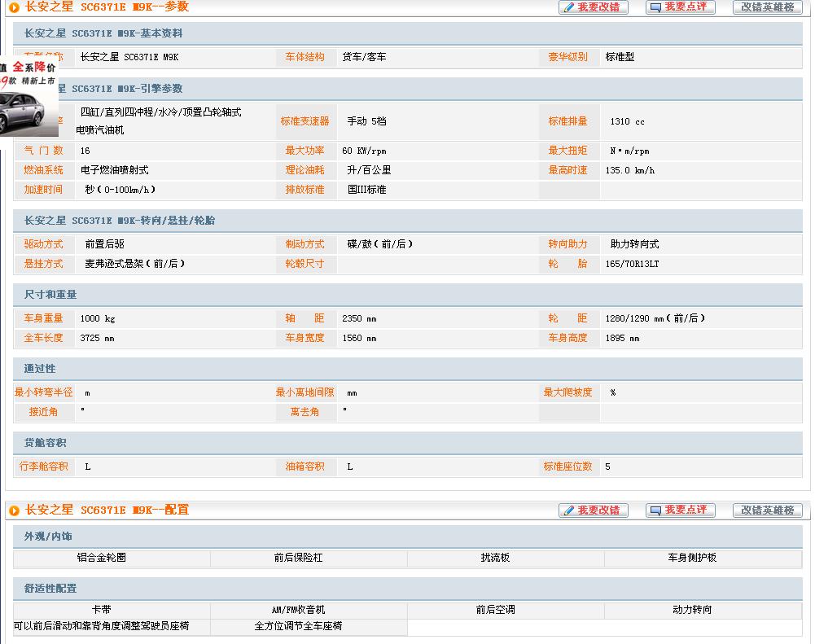Select the 转向/悬挂/轮胎 section header
This screenshot has width=815, height=644.
119,221
